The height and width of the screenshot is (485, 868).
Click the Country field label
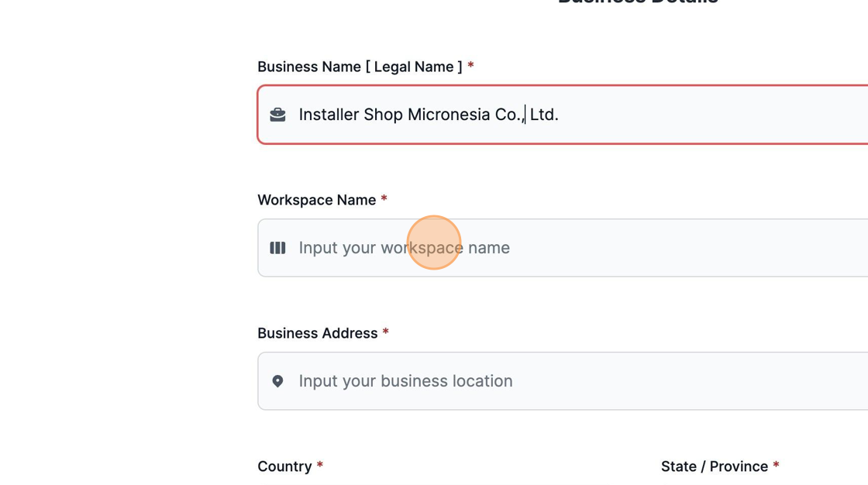(x=284, y=466)
